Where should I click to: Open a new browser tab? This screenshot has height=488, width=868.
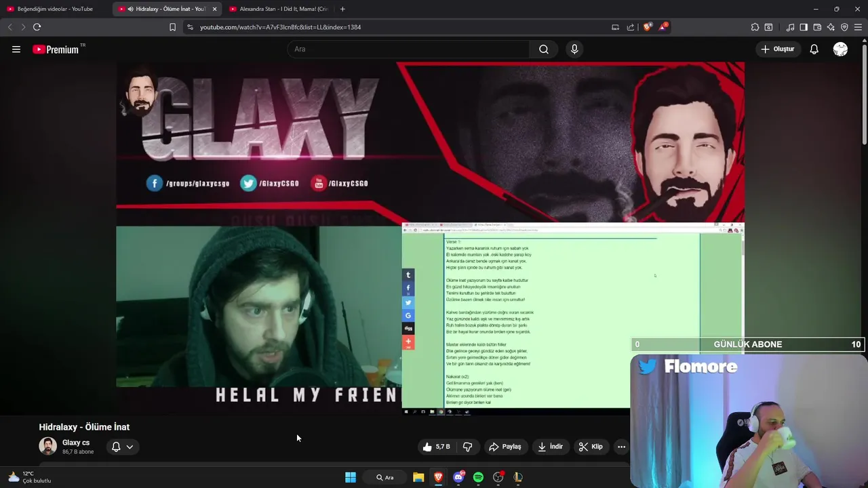pos(342,9)
